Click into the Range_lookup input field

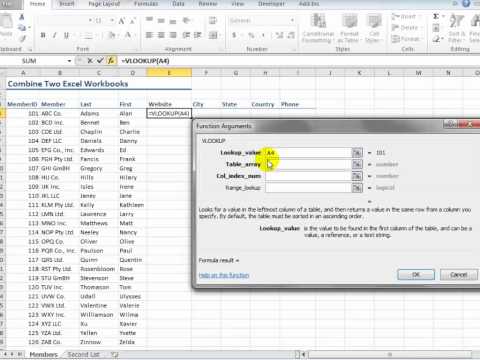click(x=308, y=188)
